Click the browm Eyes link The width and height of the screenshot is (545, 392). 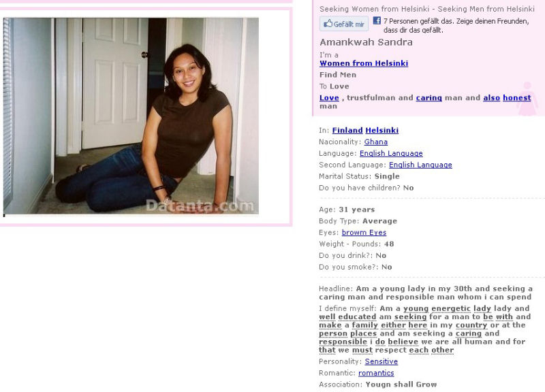[364, 232]
